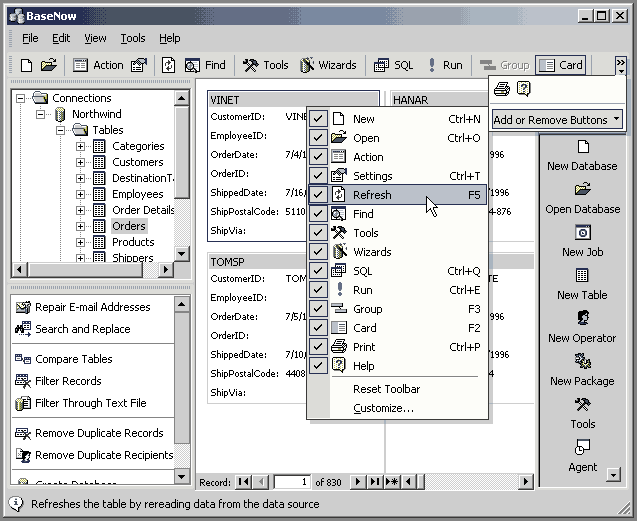637x521 pixels.
Task: Click the record number input field
Action: [x=292, y=482]
